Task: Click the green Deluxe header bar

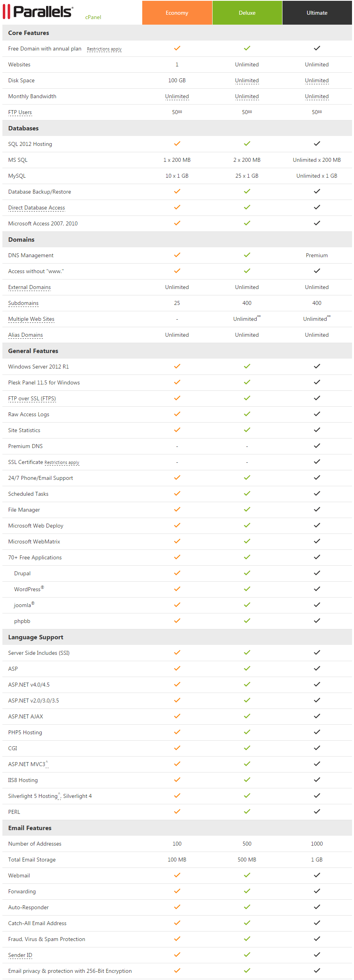Action: (247, 12)
